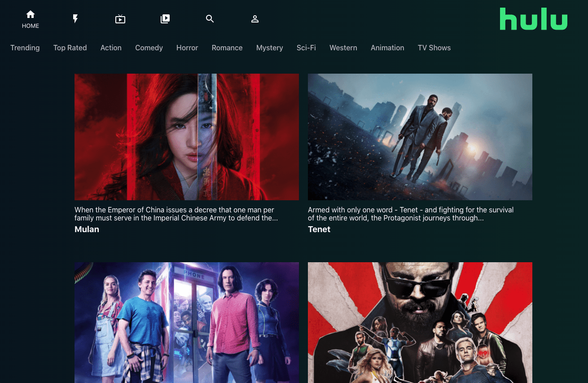Show Horror movies

click(187, 48)
